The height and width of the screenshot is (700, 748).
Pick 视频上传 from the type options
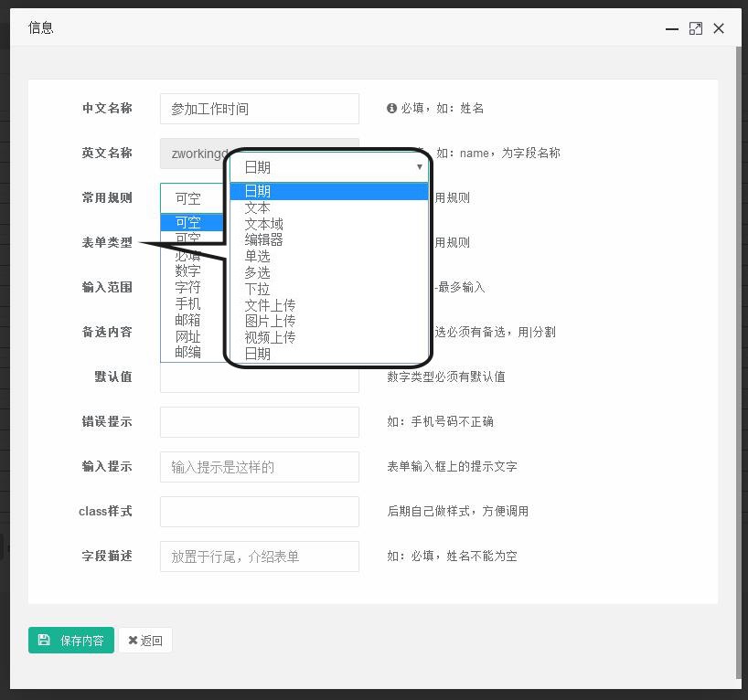click(270, 337)
